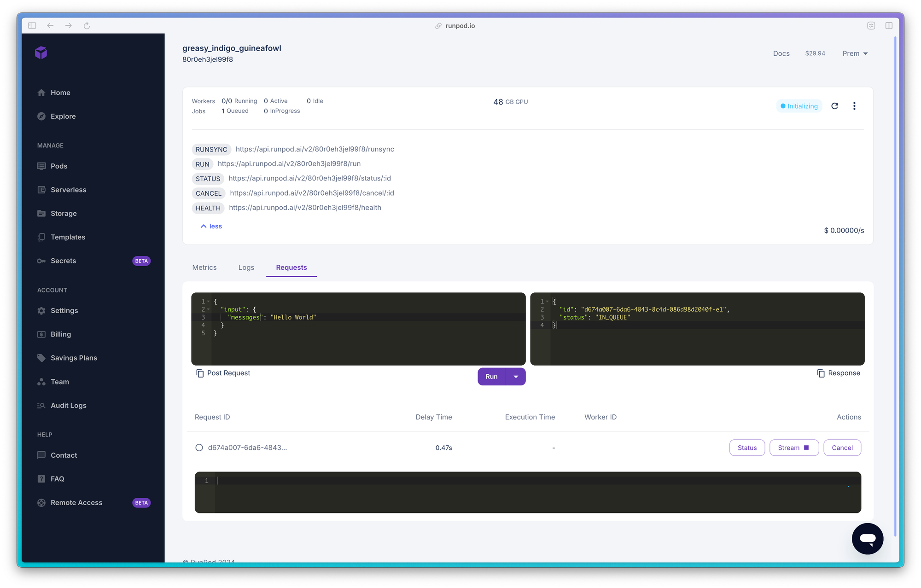This screenshot has height=588, width=921.
Task: Cancel the queued request
Action: click(842, 448)
